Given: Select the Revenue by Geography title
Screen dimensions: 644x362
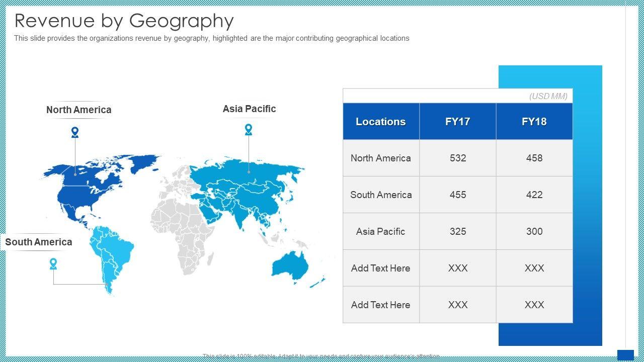Looking at the screenshot, I should (124, 21).
